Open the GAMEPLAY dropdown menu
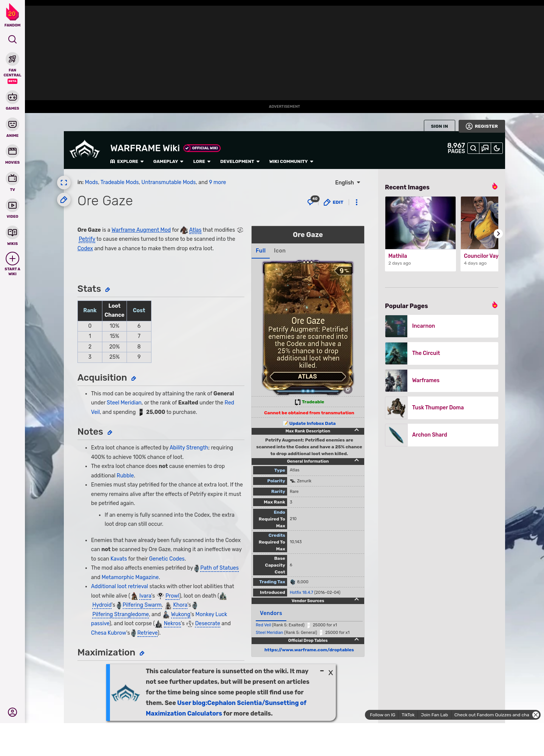Image resolution: width=544 pixels, height=756 pixels. tap(168, 161)
